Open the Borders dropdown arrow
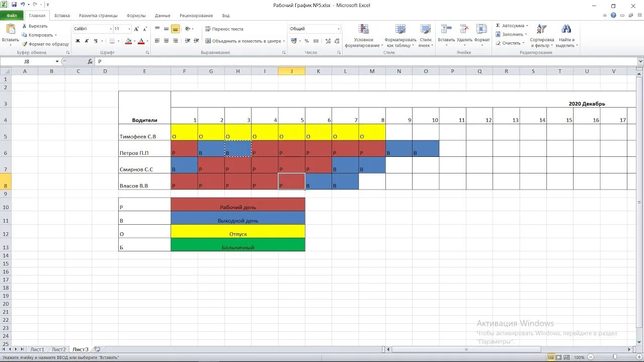This screenshot has width=644, height=362. 119,41
